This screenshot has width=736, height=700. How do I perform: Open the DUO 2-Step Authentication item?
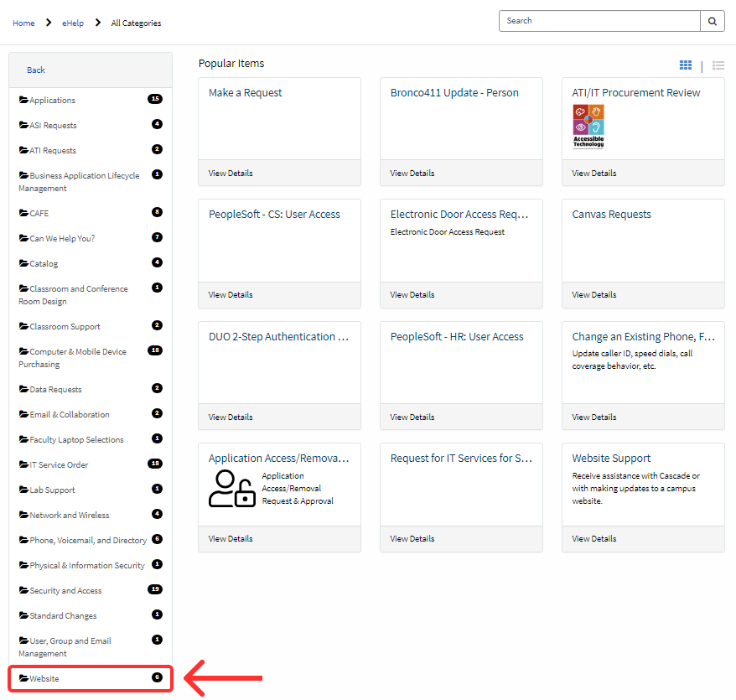point(279,337)
